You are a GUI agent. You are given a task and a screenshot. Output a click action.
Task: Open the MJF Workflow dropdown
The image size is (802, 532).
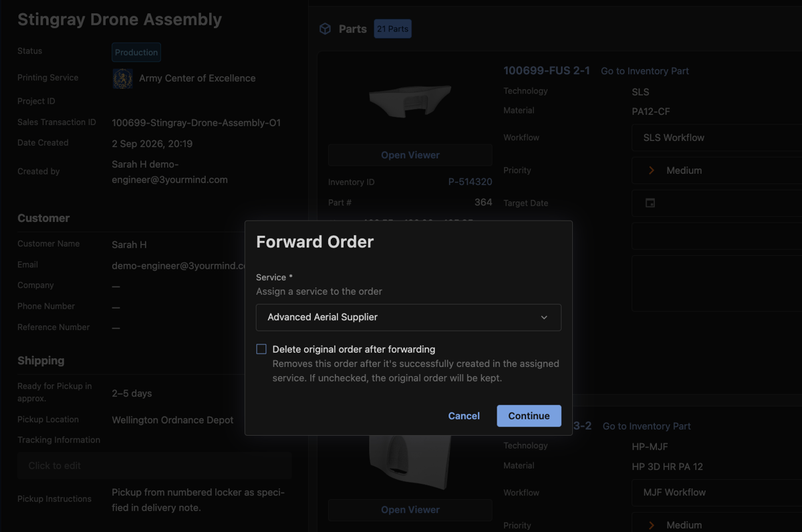[x=716, y=493]
